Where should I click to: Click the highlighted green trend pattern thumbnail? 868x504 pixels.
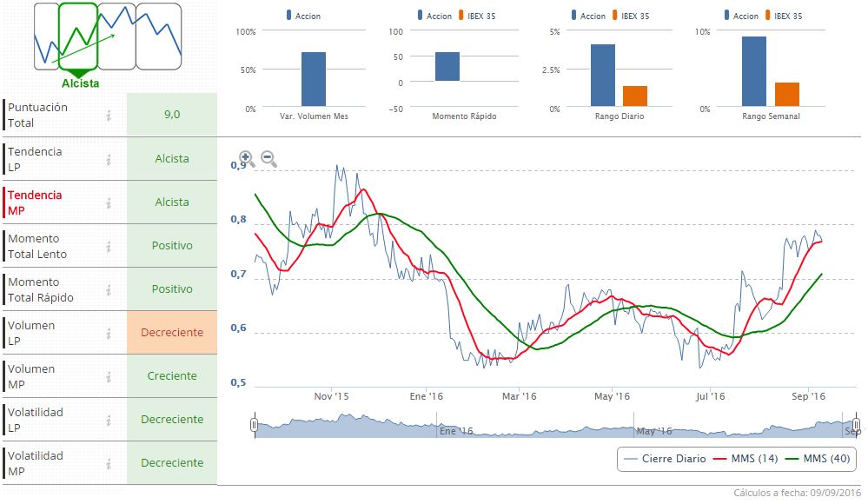(x=78, y=36)
